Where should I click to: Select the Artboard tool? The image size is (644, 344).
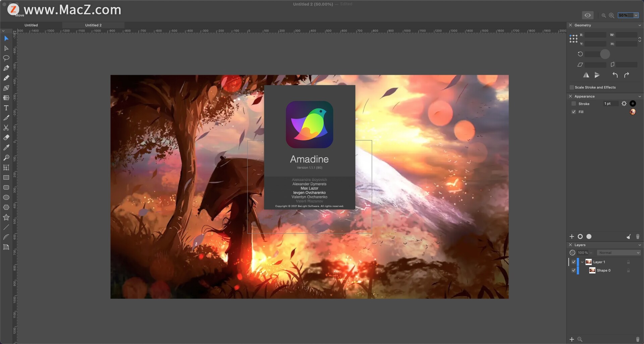pyautogui.click(x=6, y=167)
